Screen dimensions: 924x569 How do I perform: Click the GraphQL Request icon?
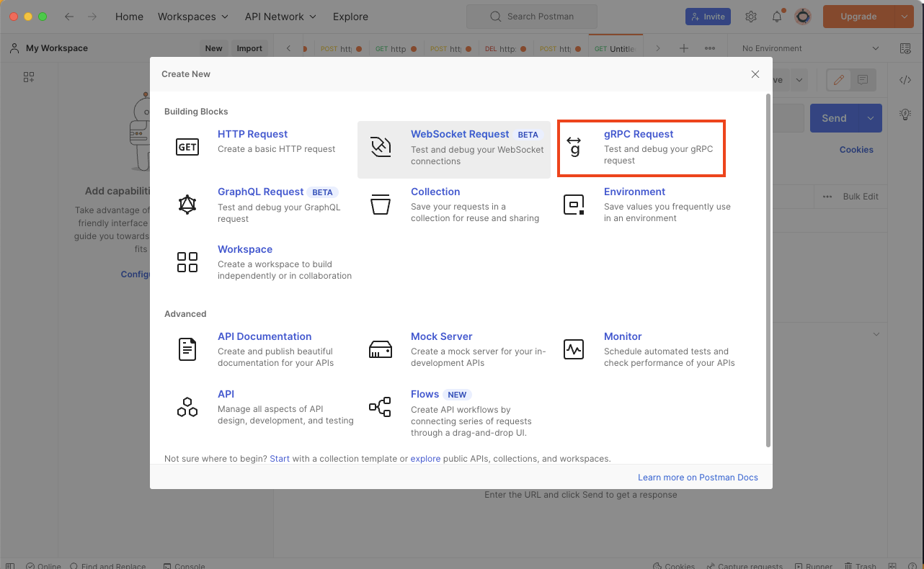187,205
